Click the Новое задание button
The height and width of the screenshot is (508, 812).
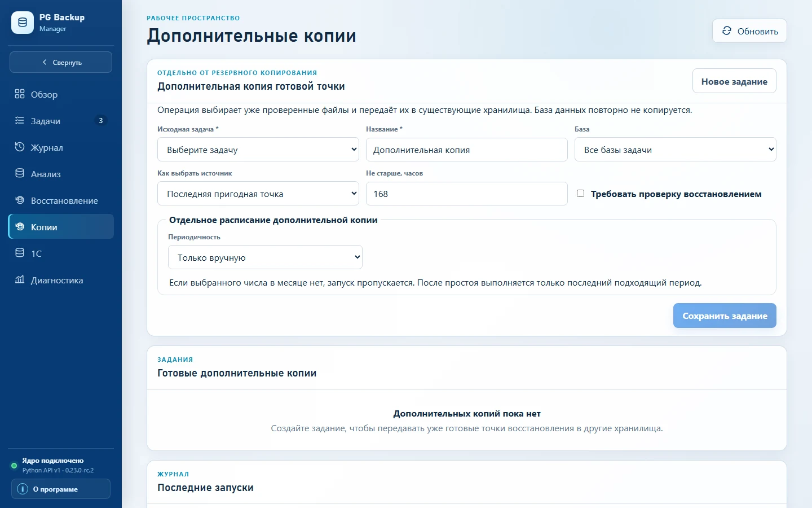[734, 81]
